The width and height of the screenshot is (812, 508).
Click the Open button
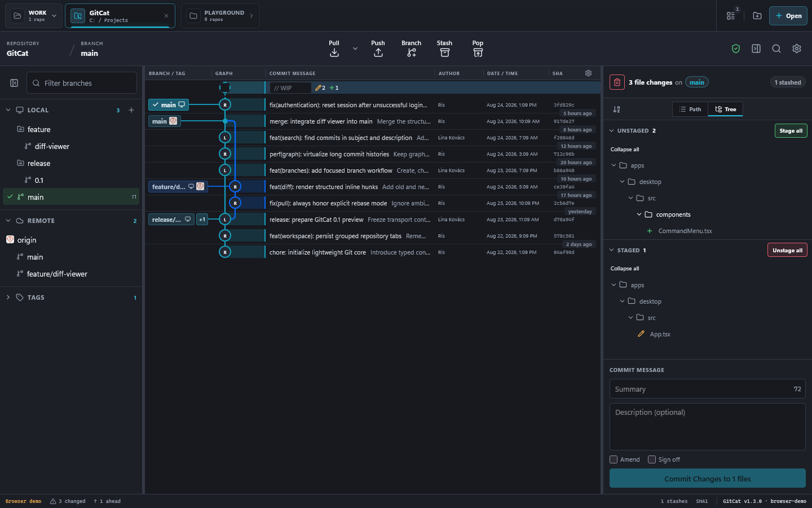point(788,16)
